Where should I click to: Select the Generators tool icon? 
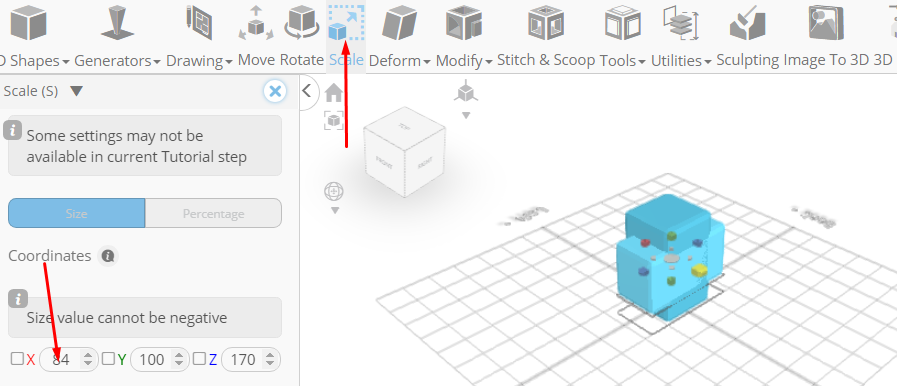coord(117,23)
